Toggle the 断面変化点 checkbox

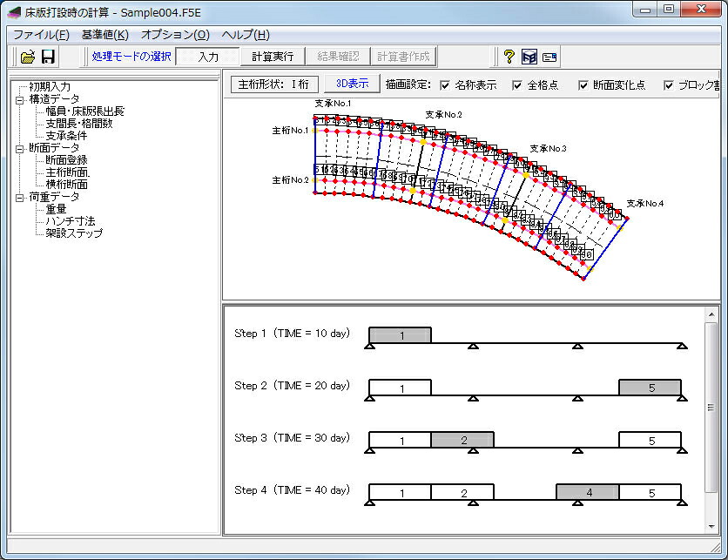click(583, 85)
